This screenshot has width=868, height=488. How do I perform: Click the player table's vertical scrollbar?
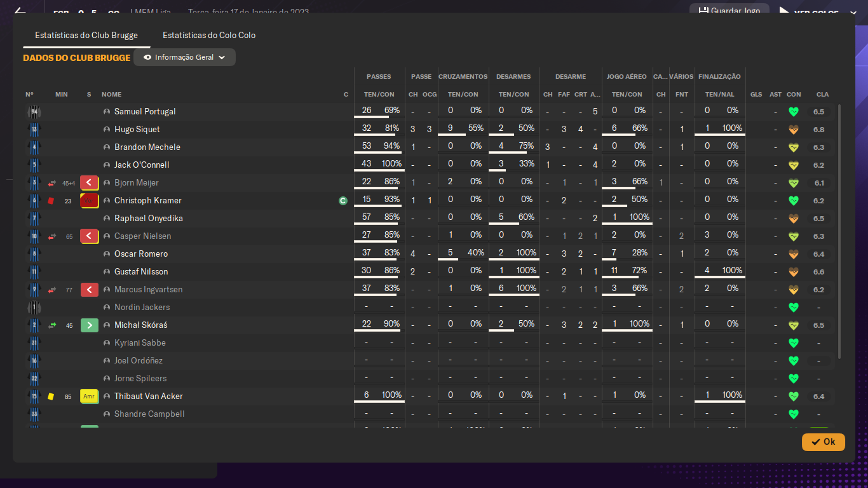coord(839,232)
